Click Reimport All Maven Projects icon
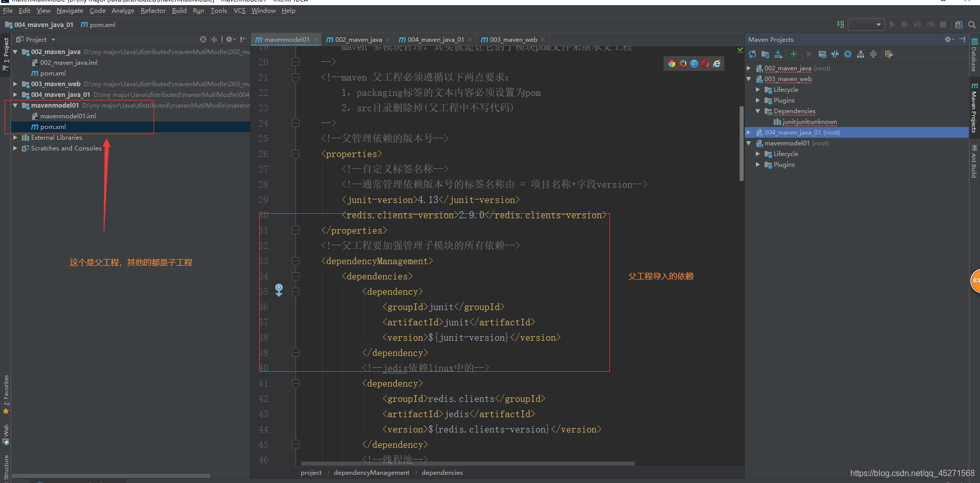This screenshot has height=483, width=980. click(752, 54)
